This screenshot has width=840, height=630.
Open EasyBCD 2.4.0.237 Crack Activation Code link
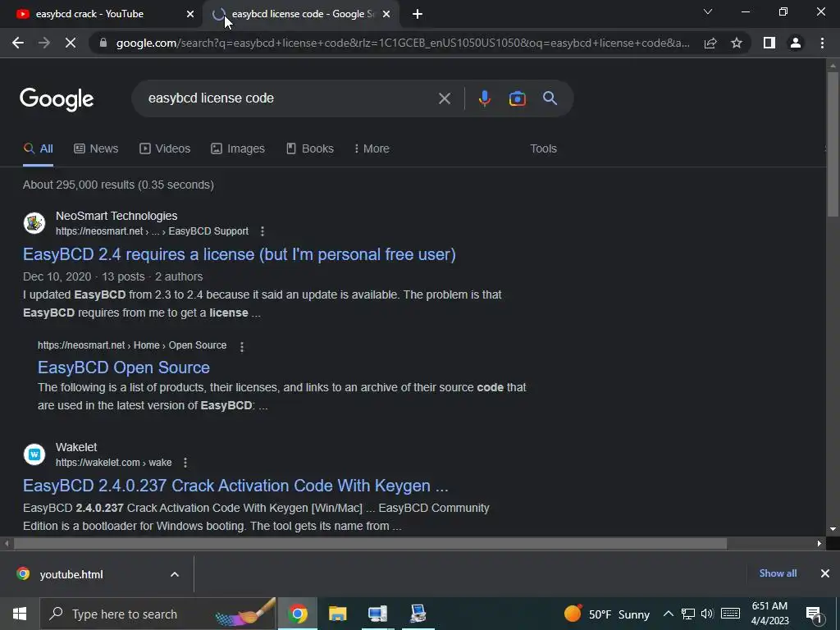235,486
